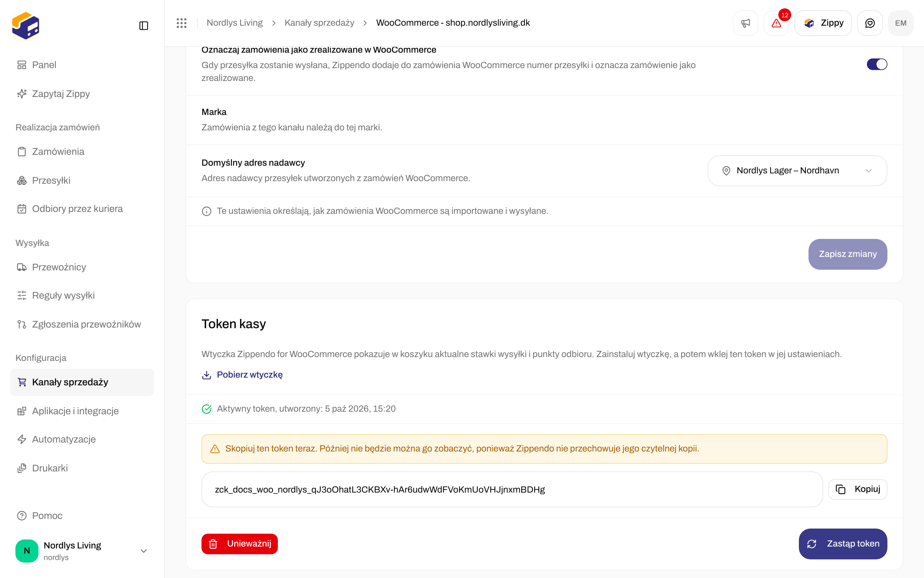The width and height of the screenshot is (924, 578).
Task: Open the apps grid icon
Action: 182,23
